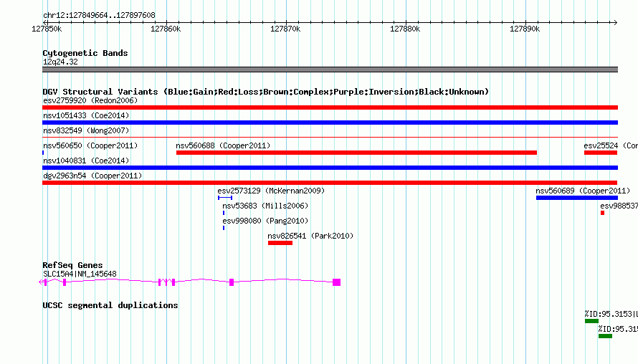Click the 12q24.32 band label
The image size is (638, 364).
pyautogui.click(x=60, y=62)
